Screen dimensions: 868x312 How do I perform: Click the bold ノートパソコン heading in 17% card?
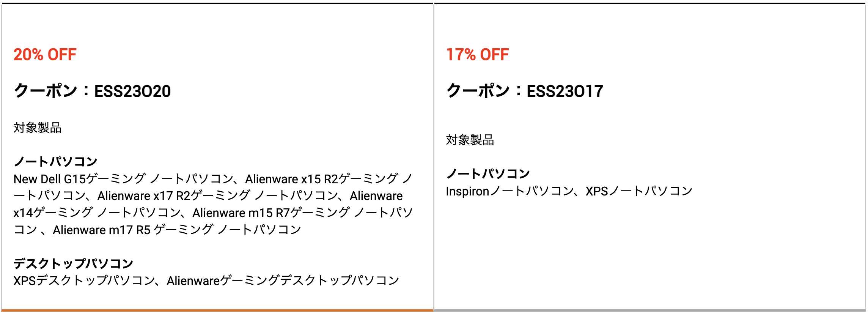(x=488, y=173)
